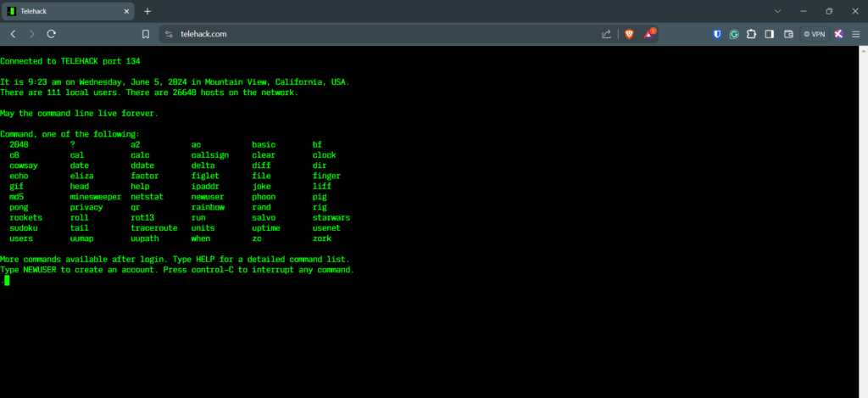This screenshot has height=398, width=868.
Task: Click the 'traceroute' command text
Action: click(154, 228)
